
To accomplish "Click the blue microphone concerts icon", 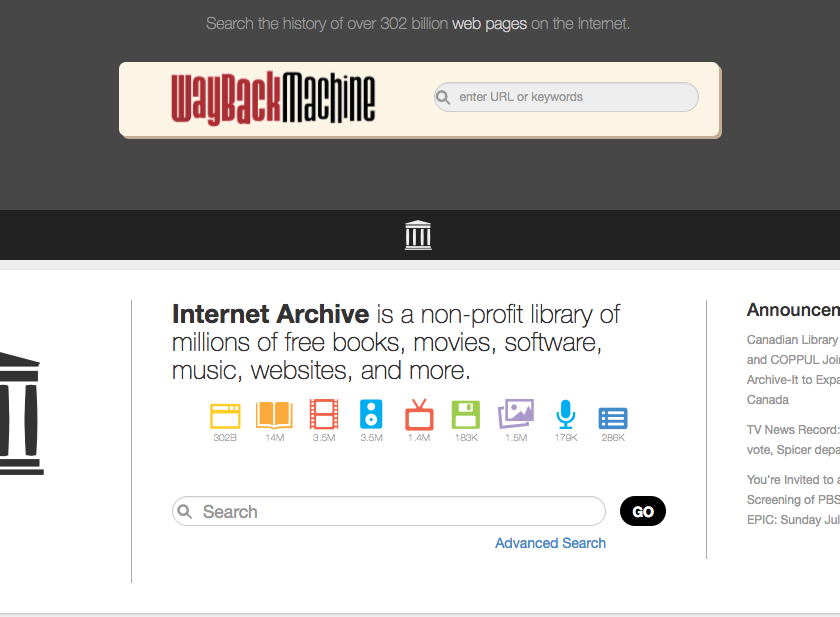I will 566,414.
